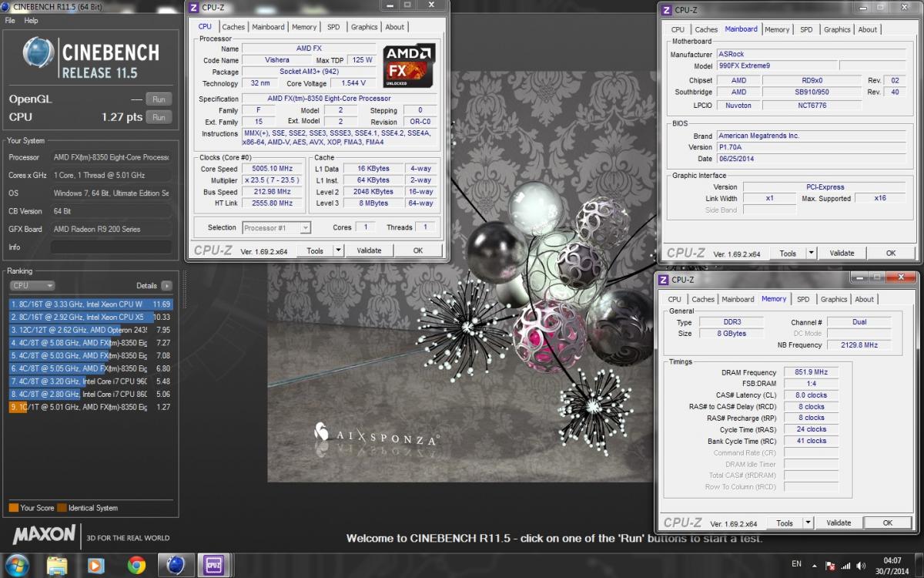
Task: Select ranking row 3, AMD Opteron 12C/12T
Action: (x=91, y=330)
